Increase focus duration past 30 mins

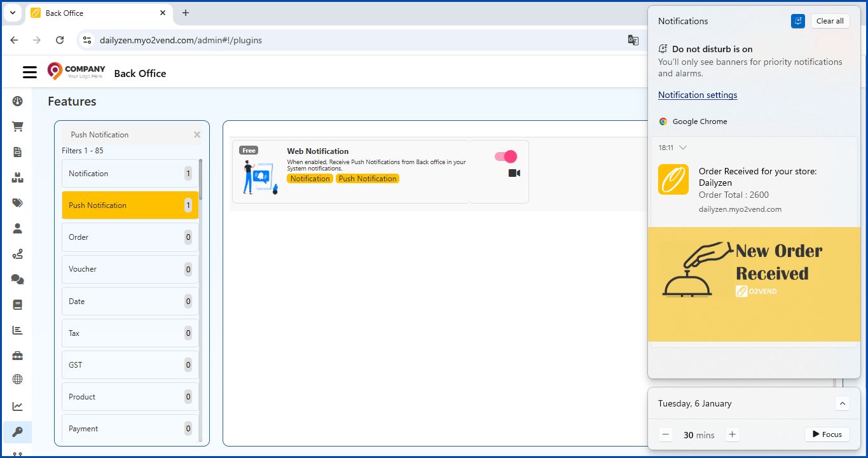click(x=732, y=434)
